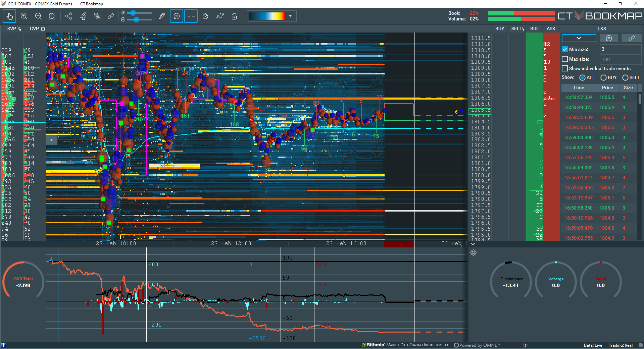Click the chain link icon in the main toolbar
Viewport: 644px width, 349px height.
click(x=111, y=16)
